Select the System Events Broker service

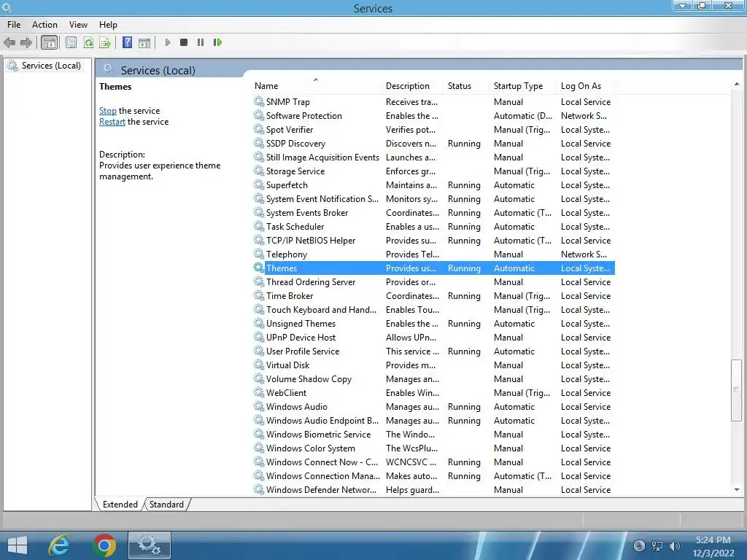coord(433,213)
